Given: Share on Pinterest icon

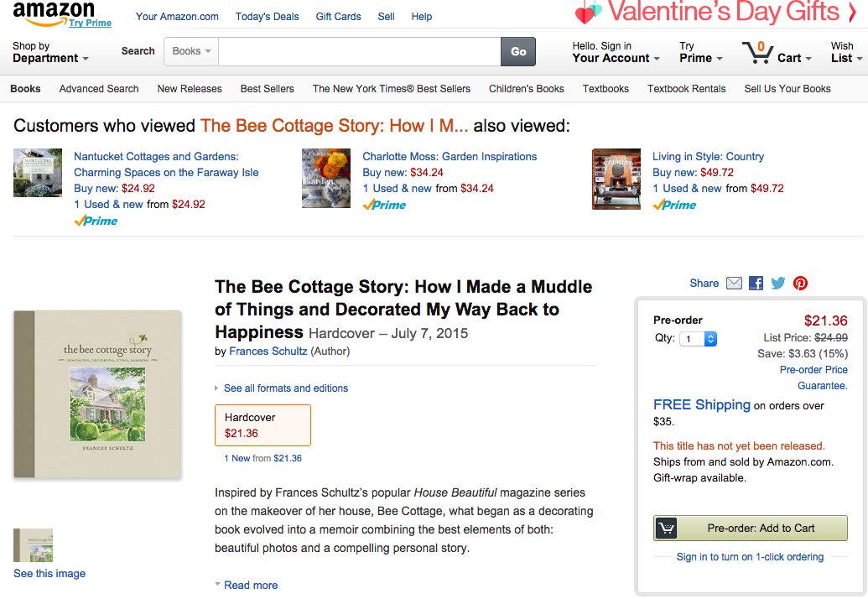Looking at the screenshot, I should (x=800, y=284).
